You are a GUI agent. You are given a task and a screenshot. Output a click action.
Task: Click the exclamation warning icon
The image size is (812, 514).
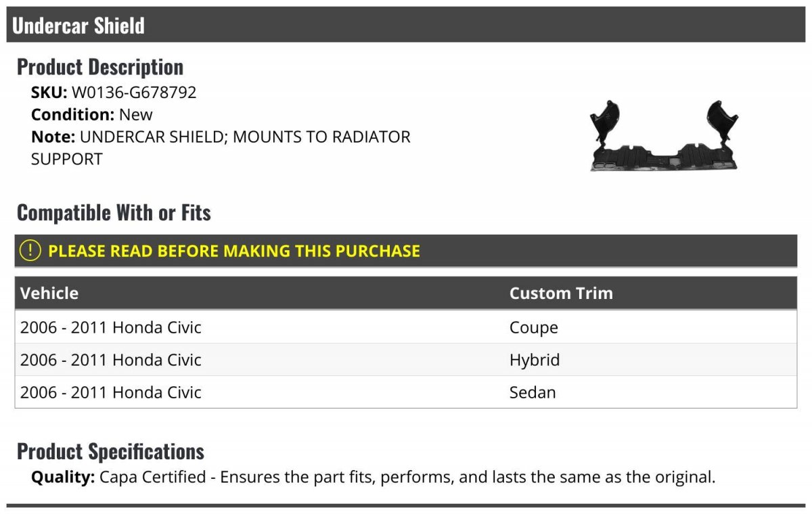(30, 250)
